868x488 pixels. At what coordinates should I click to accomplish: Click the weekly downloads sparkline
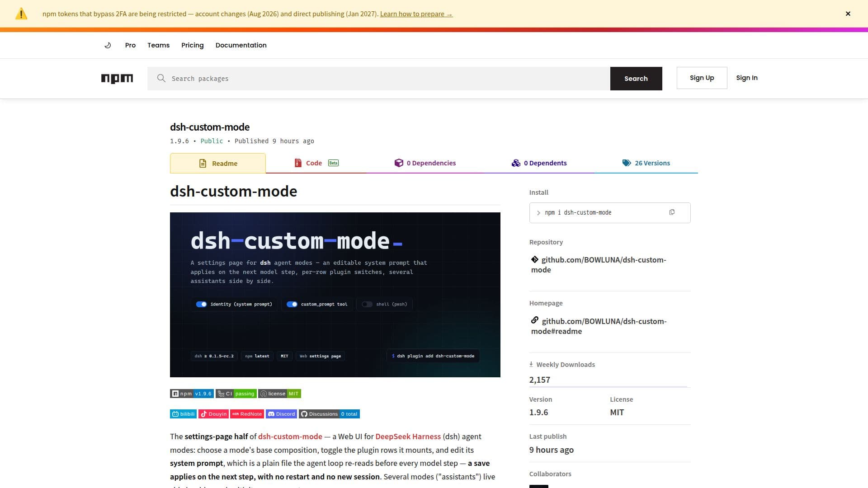tap(608, 386)
